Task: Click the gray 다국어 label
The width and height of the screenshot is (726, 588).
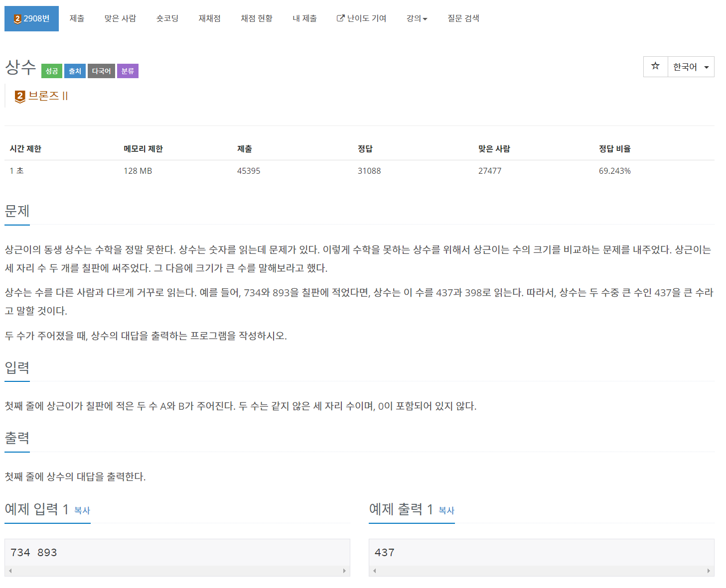Action: [101, 71]
